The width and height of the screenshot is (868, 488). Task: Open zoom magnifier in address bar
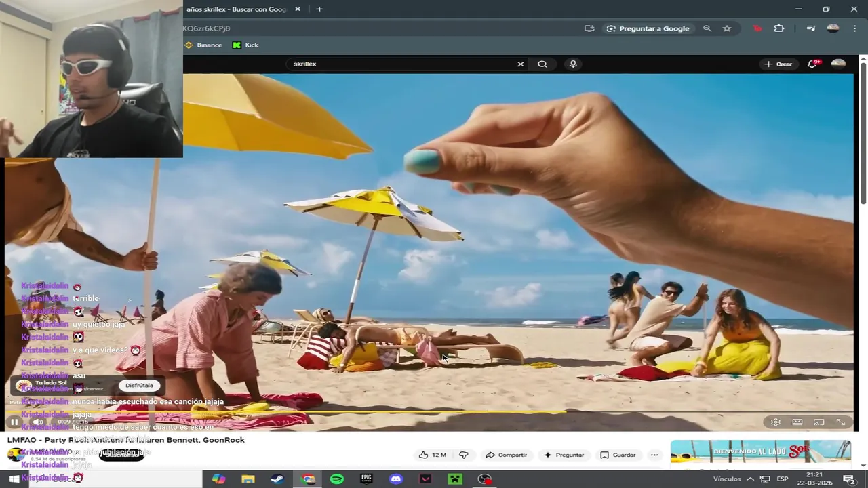click(x=707, y=28)
